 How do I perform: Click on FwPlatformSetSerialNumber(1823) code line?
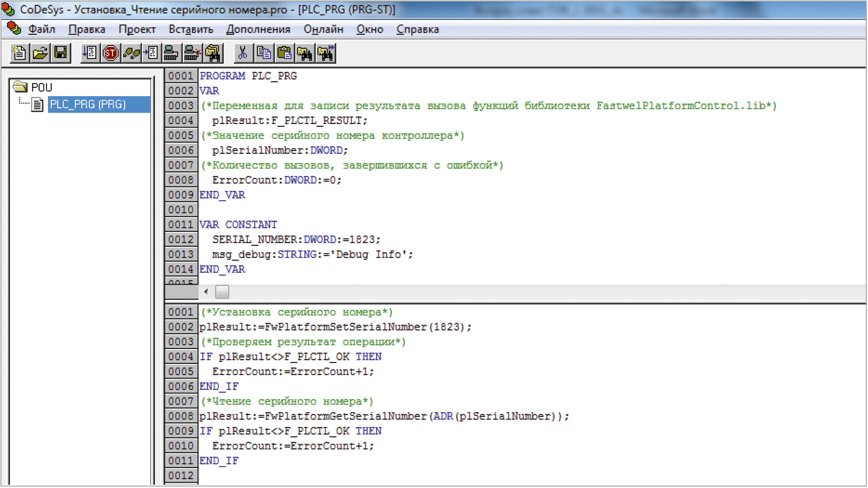pos(336,327)
